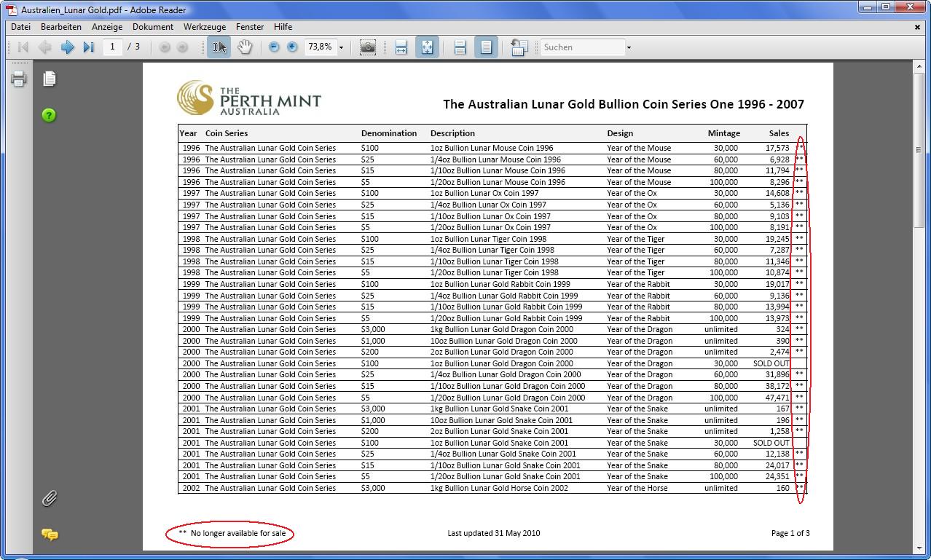Click the green help question mark
This screenshot has width=931, height=560.
point(49,115)
